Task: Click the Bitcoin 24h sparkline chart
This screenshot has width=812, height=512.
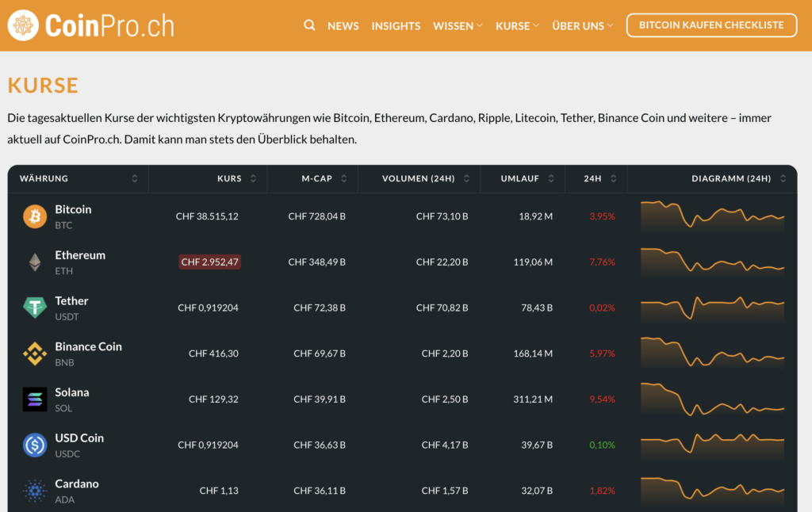Action: click(x=711, y=216)
